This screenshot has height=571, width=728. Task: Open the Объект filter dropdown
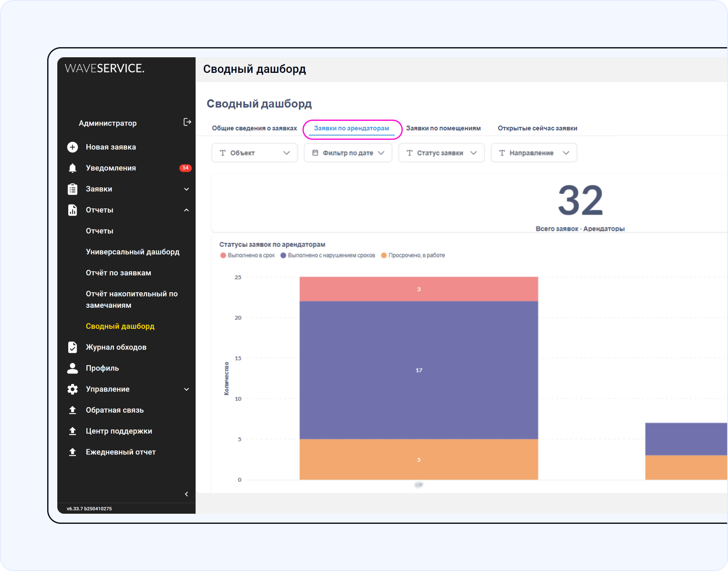point(254,153)
